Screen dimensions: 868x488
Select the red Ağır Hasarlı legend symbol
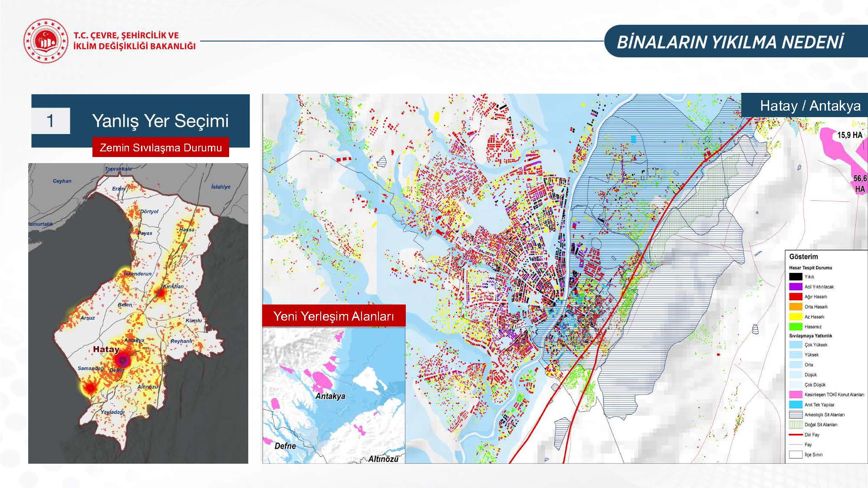[796, 297]
